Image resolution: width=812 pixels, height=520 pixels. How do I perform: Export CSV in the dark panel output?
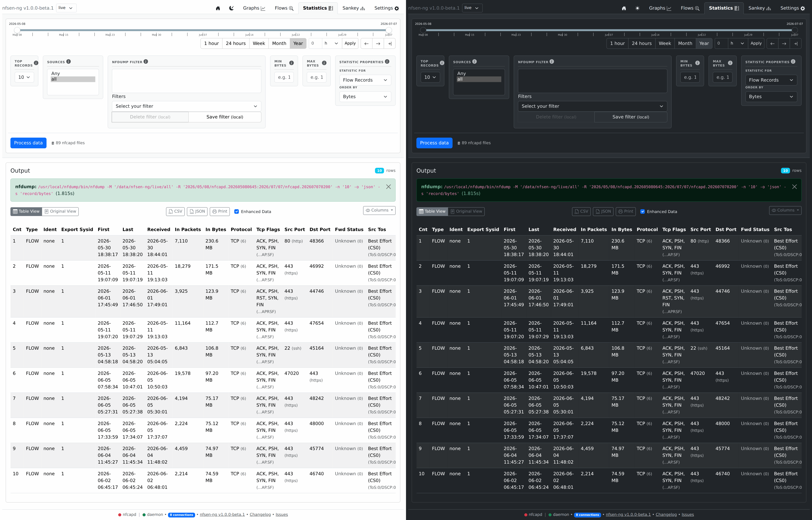(581, 211)
